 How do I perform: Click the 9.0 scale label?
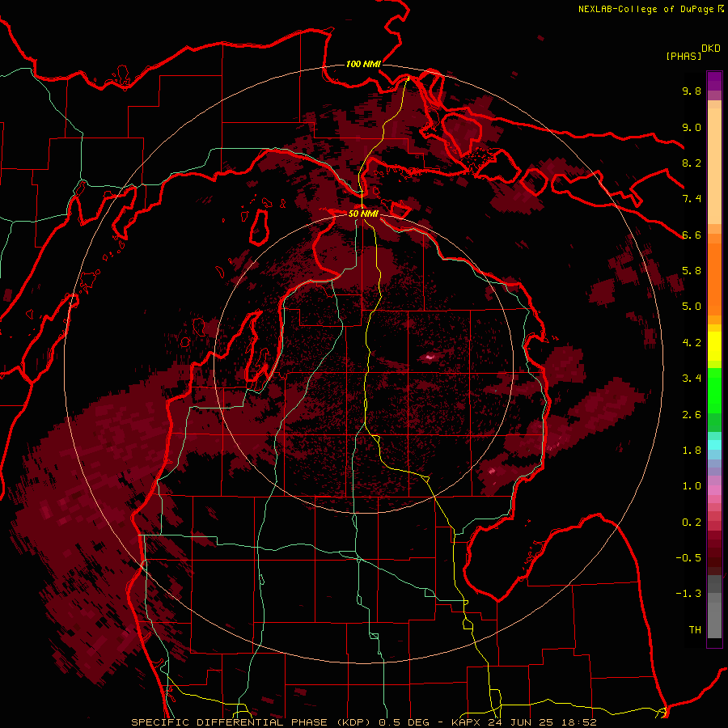point(692,127)
